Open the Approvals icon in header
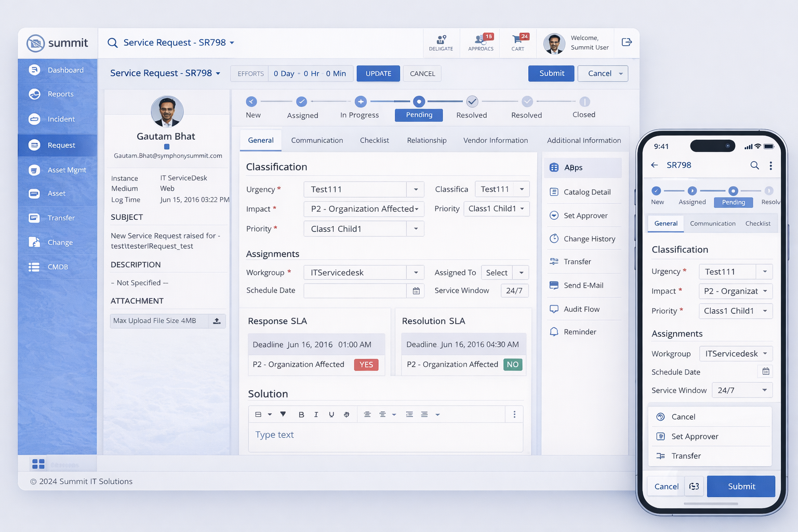798x532 pixels. point(481,43)
